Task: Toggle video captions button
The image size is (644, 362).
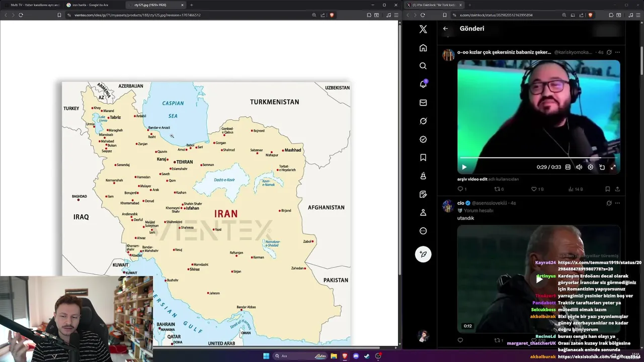Action: pyautogui.click(x=568, y=167)
